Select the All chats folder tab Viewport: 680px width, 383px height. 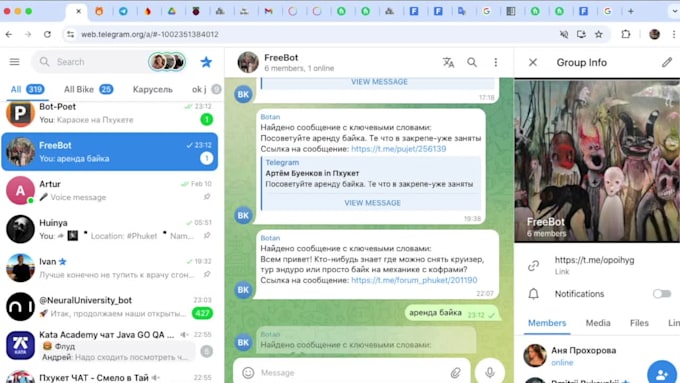pos(27,89)
